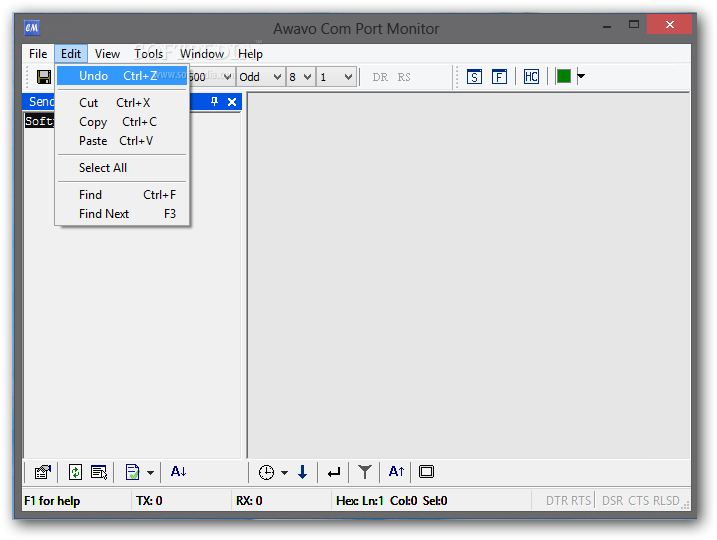Click the TX: 0 status entry
717x540 pixels.
point(149,501)
